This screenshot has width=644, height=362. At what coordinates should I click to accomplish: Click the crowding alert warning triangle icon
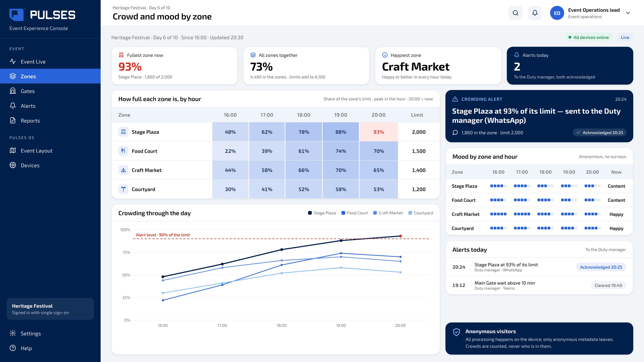click(455, 99)
